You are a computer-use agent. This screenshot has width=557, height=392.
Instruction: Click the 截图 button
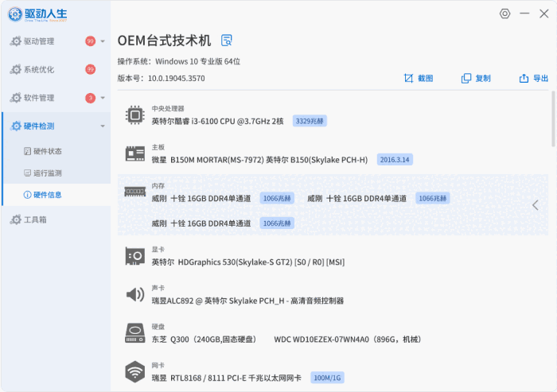(x=419, y=78)
